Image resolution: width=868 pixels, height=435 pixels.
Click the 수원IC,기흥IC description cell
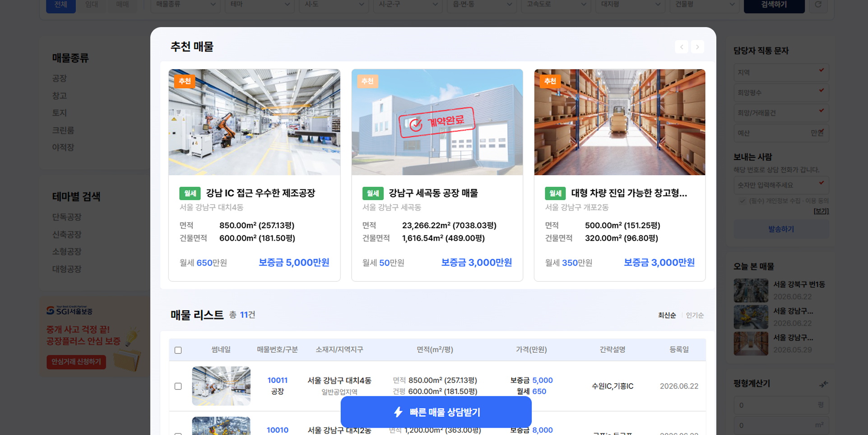pyautogui.click(x=613, y=386)
